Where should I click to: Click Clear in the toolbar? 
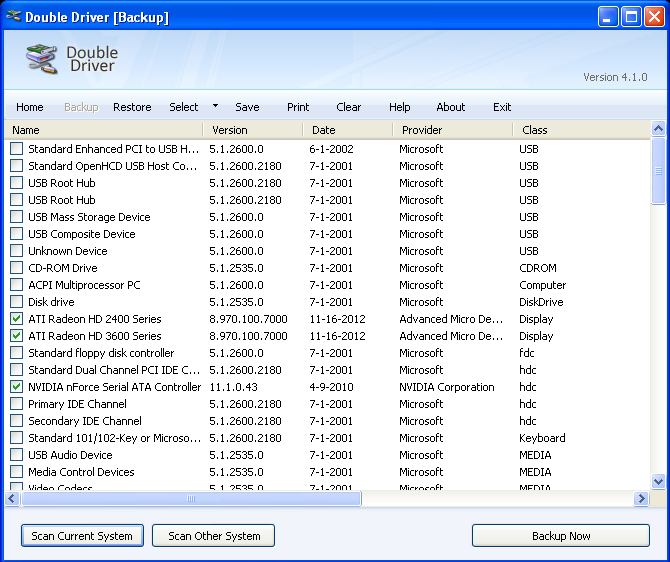(x=348, y=107)
